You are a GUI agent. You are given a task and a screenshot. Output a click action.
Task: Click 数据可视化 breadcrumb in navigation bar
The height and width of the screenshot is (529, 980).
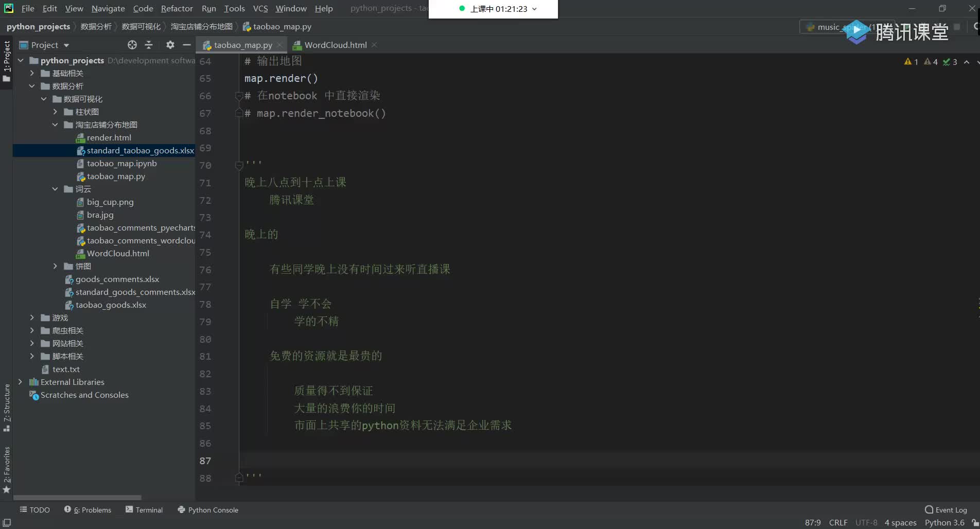pyautogui.click(x=141, y=26)
